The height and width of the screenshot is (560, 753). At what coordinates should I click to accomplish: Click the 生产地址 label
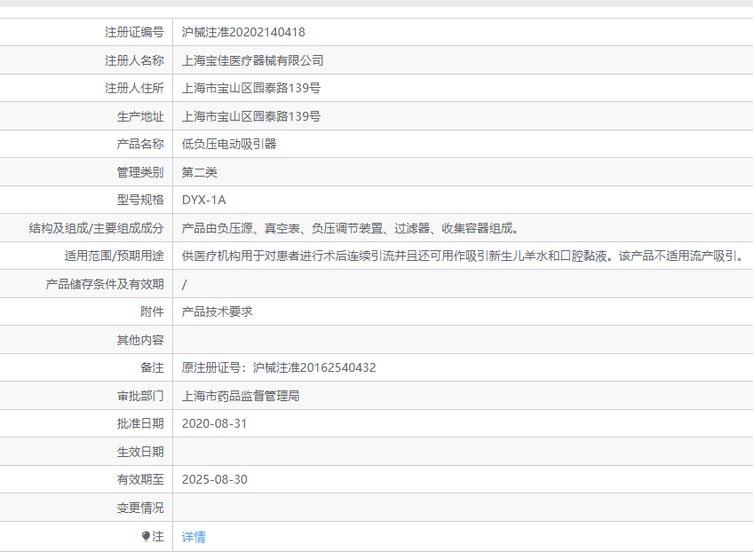[140, 116]
